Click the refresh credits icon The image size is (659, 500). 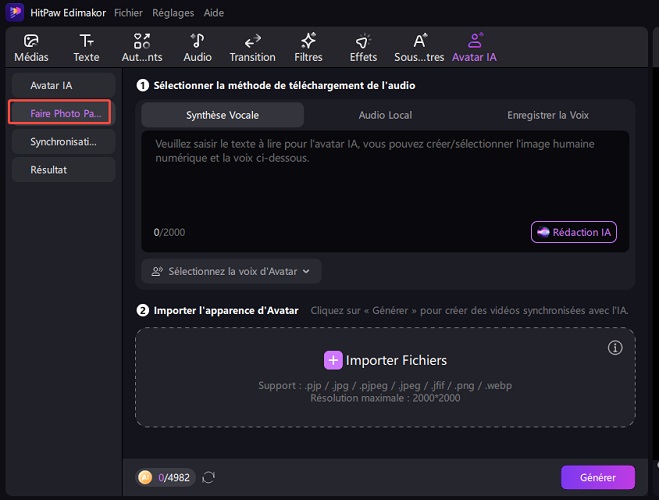point(209,478)
